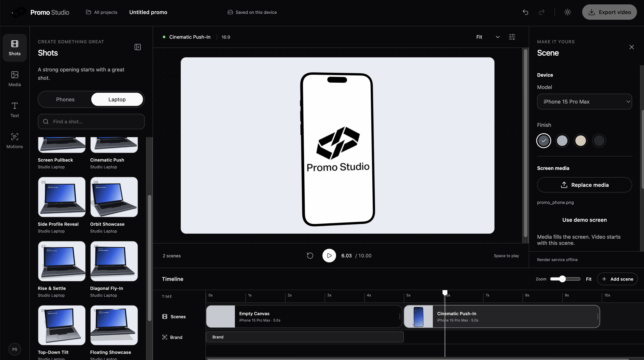Open the Media sidebar panel
Viewport: 644px width, 360px height.
coord(15,79)
